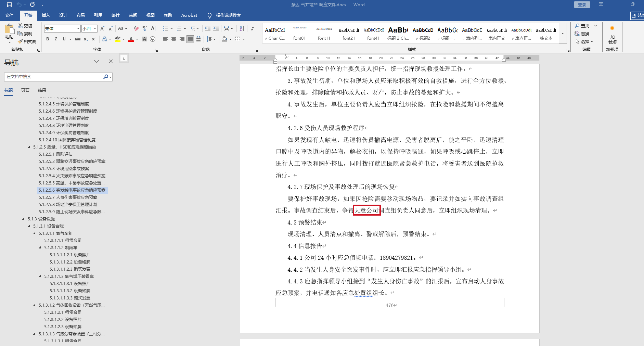Toggle superscript formatting
The height and width of the screenshot is (346, 644).
click(94, 39)
